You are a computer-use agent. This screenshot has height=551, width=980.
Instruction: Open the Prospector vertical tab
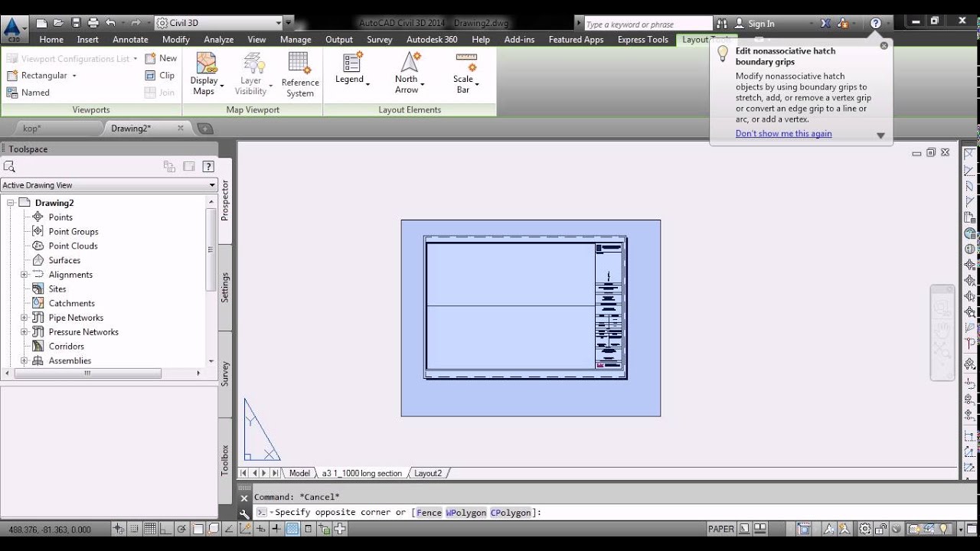pyautogui.click(x=225, y=201)
